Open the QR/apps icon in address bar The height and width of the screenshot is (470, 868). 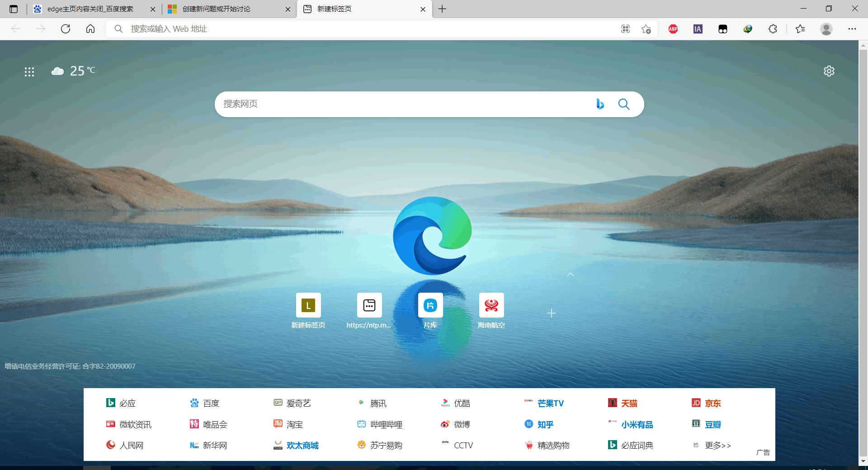click(x=626, y=29)
